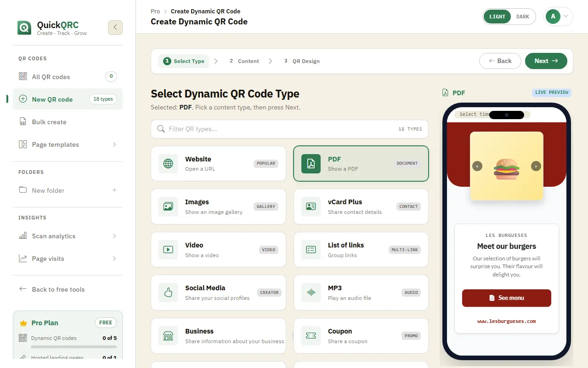Image resolution: width=588 pixels, height=368 pixels.
Task: Click the Next button
Action: (546, 61)
